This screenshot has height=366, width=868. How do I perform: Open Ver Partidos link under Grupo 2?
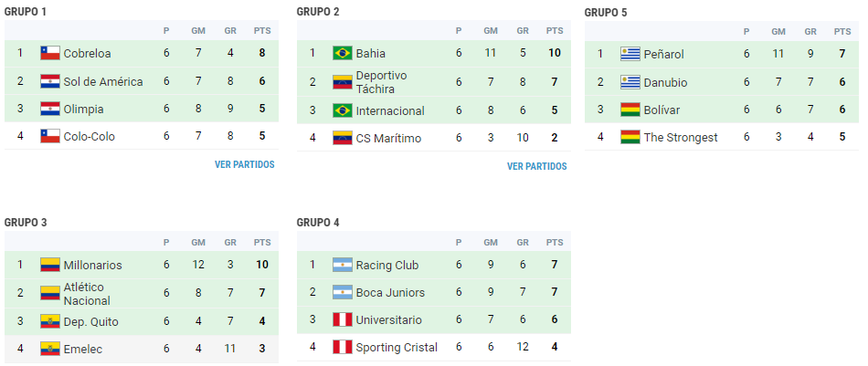tap(536, 166)
